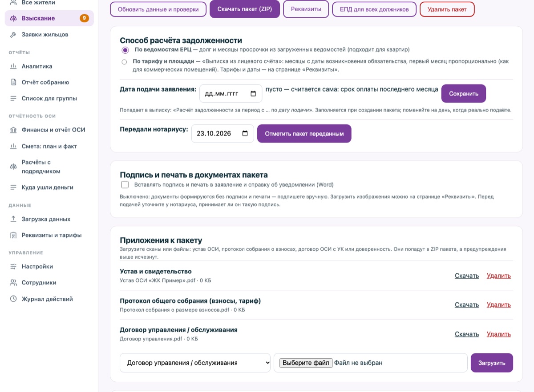
Task: Click the sliders icon beside Настройки
Action: (13, 267)
